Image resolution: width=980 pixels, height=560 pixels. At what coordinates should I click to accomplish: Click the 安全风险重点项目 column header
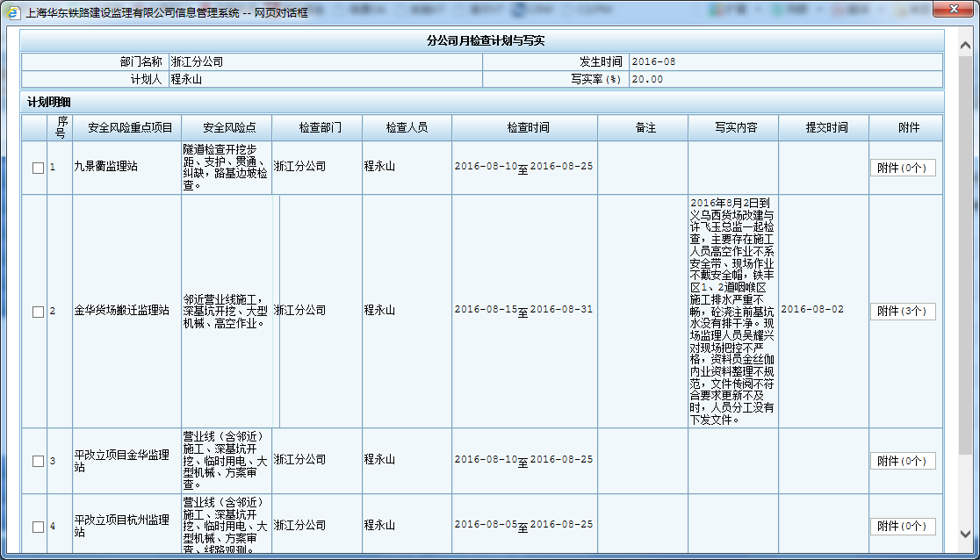[x=124, y=128]
